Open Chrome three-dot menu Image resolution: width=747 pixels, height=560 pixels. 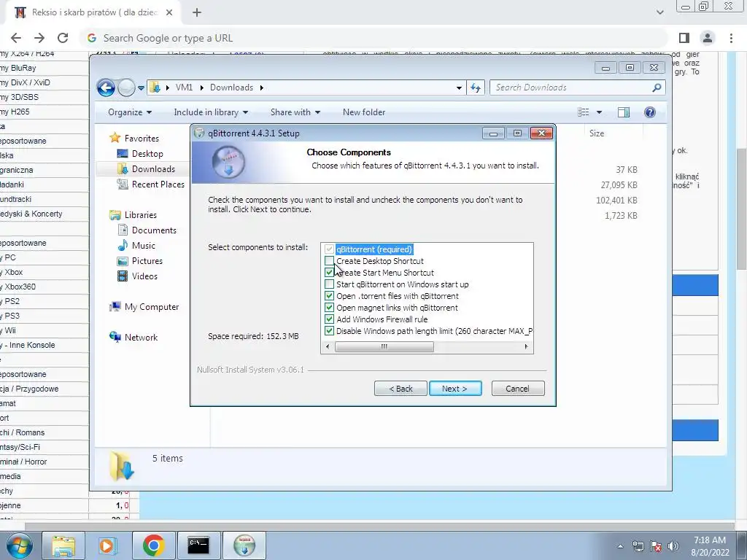pyautogui.click(x=731, y=38)
